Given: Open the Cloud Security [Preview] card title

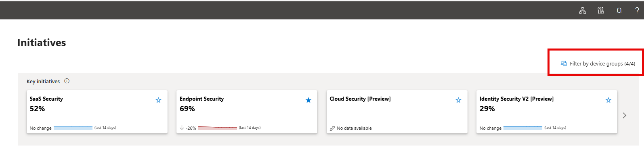Looking at the screenshot, I should click(x=360, y=99).
